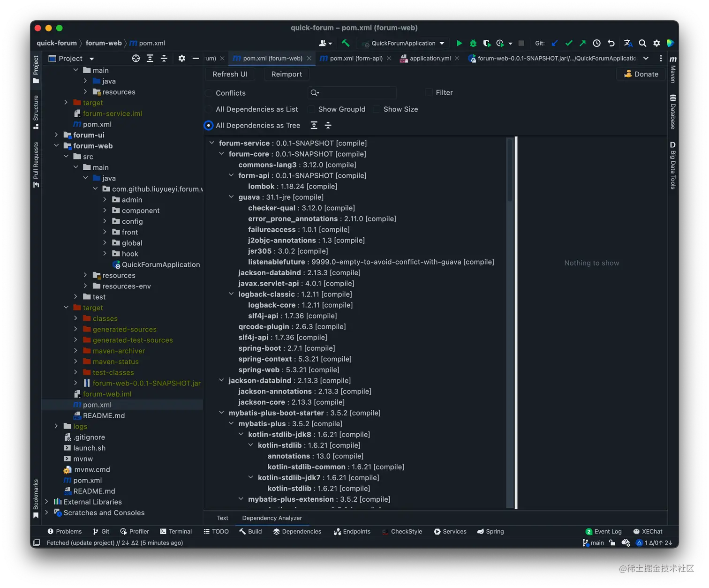Click the Donate button
This screenshot has height=588, width=709.
click(641, 74)
